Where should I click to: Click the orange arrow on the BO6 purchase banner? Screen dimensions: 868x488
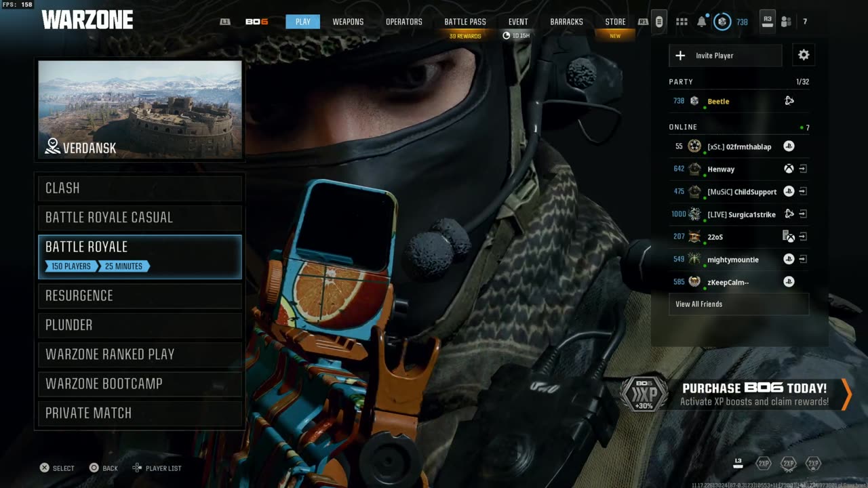[846, 394]
